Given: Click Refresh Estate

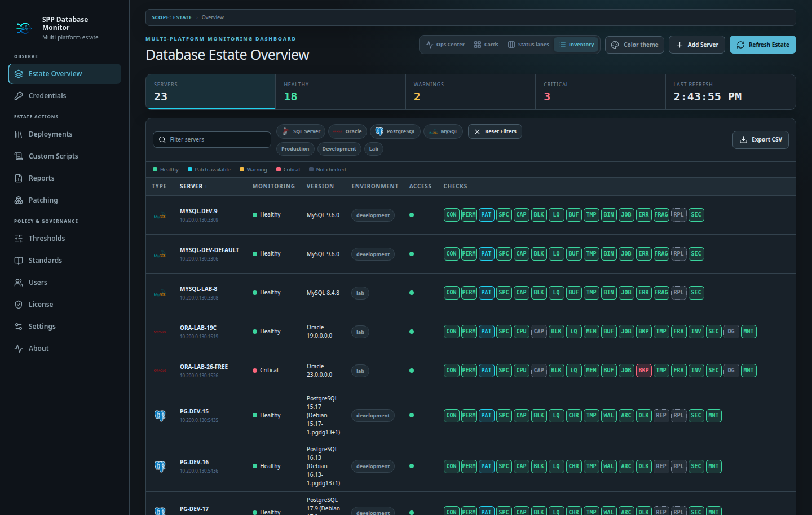Looking at the screenshot, I should [x=763, y=45].
